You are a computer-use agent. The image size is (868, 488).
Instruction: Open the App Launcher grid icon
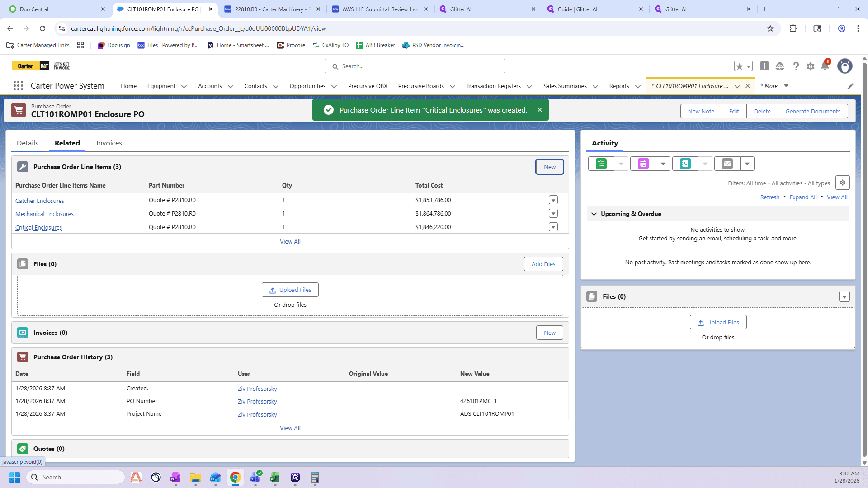click(18, 86)
